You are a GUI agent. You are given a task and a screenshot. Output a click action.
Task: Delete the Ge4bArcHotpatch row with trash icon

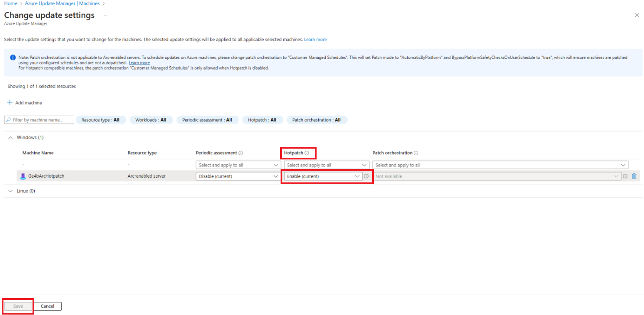tap(634, 176)
